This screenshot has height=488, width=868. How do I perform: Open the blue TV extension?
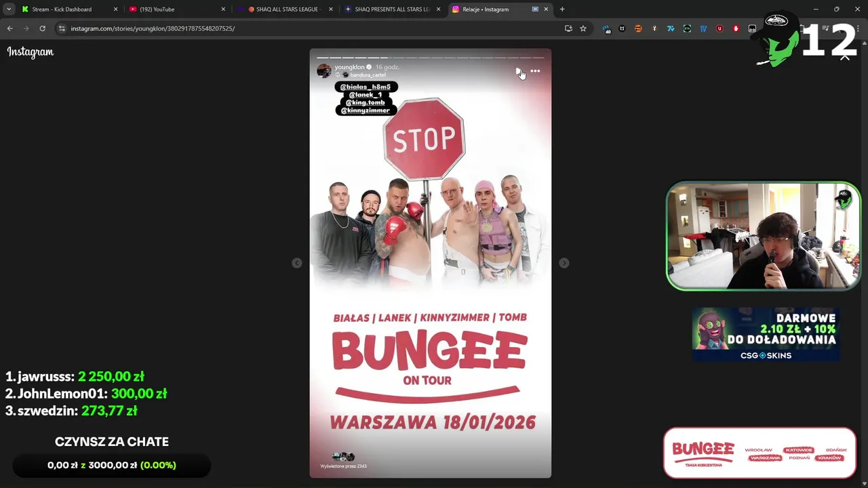click(703, 28)
